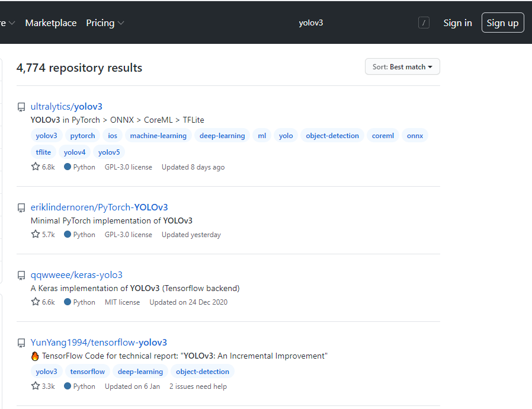The image size is (532, 409).
Task: Open eriklindernoren/PyTorch-YOLOv3 repository
Action: [99, 207]
